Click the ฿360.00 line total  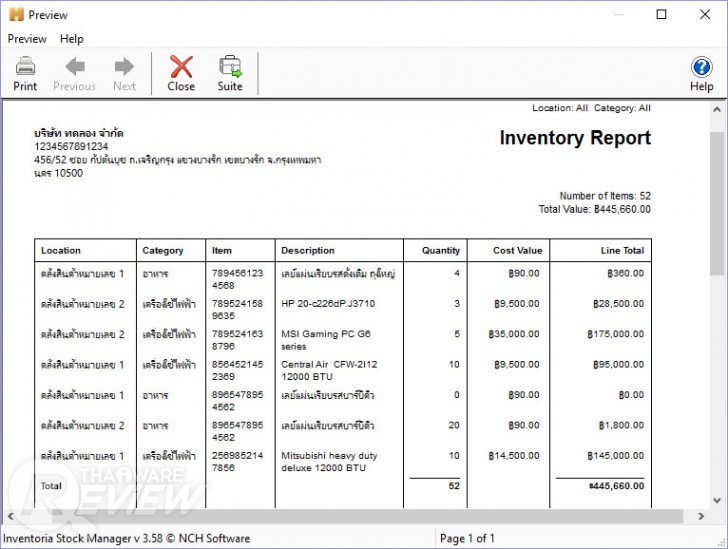625,273
